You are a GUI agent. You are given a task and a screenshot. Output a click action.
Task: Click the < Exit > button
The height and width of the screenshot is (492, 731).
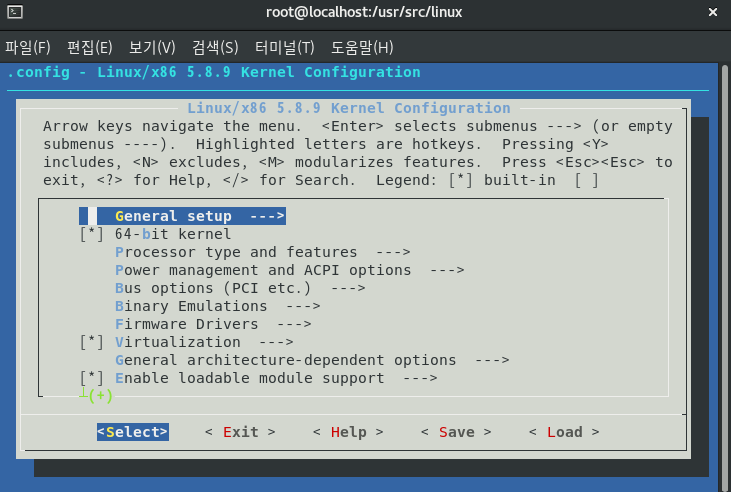tap(240, 432)
